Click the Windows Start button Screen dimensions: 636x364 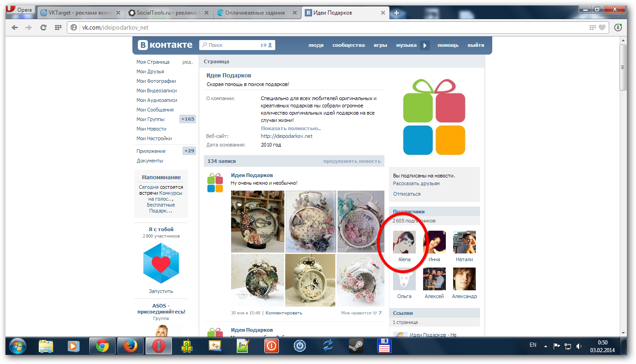click(18, 346)
